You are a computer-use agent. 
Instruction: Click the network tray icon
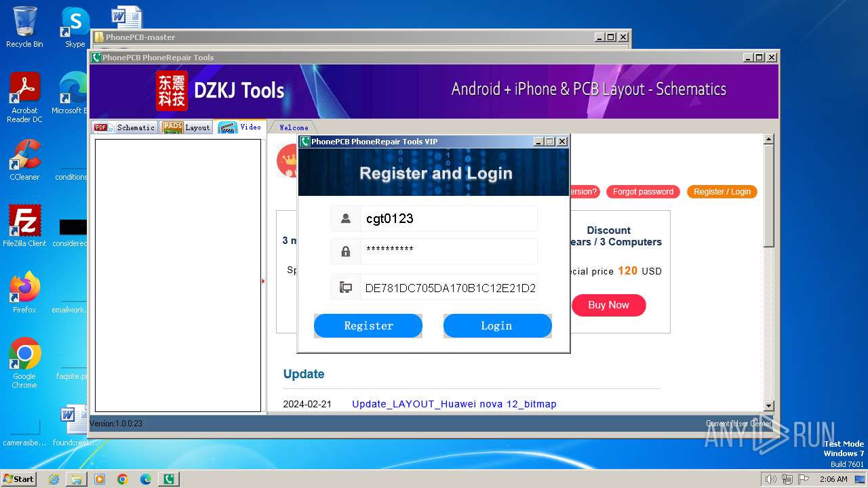tap(787, 479)
